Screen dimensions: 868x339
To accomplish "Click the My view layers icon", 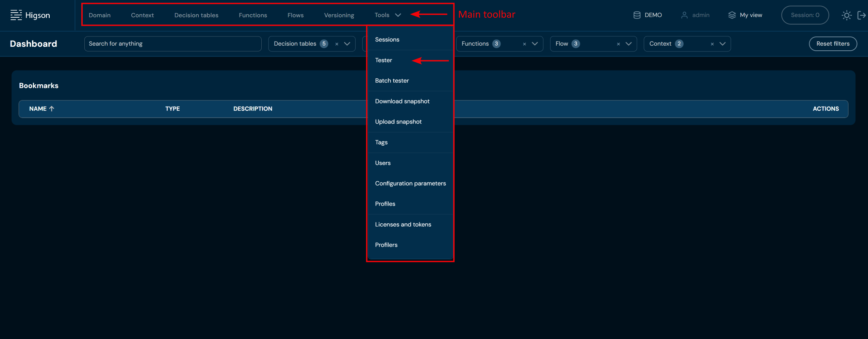I will coord(732,15).
